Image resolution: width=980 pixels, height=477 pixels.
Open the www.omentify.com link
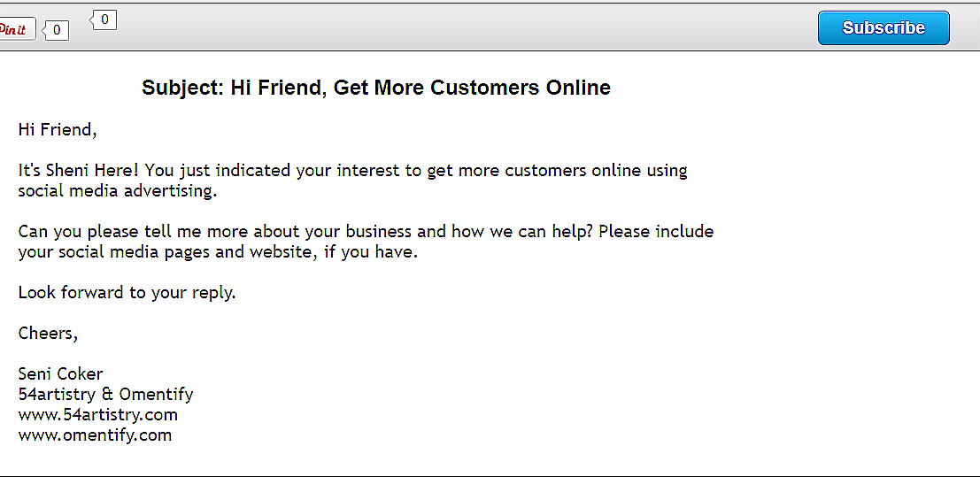(x=95, y=435)
